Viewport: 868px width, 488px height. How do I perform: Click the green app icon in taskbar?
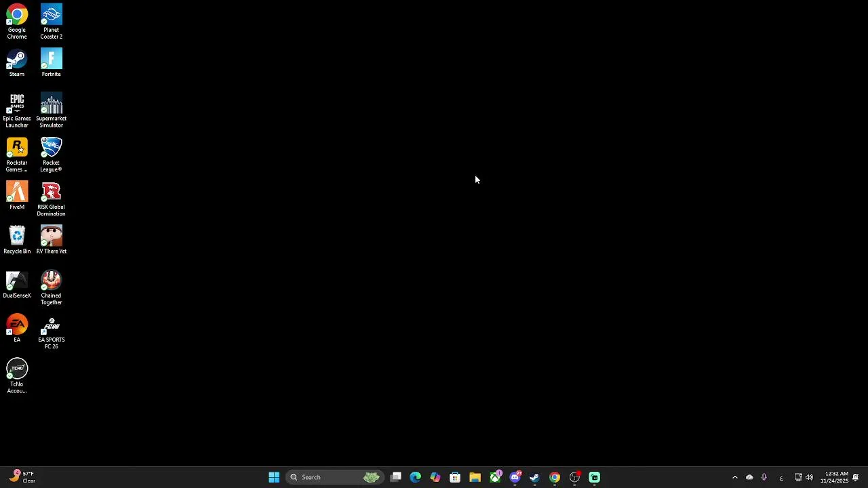point(594,477)
